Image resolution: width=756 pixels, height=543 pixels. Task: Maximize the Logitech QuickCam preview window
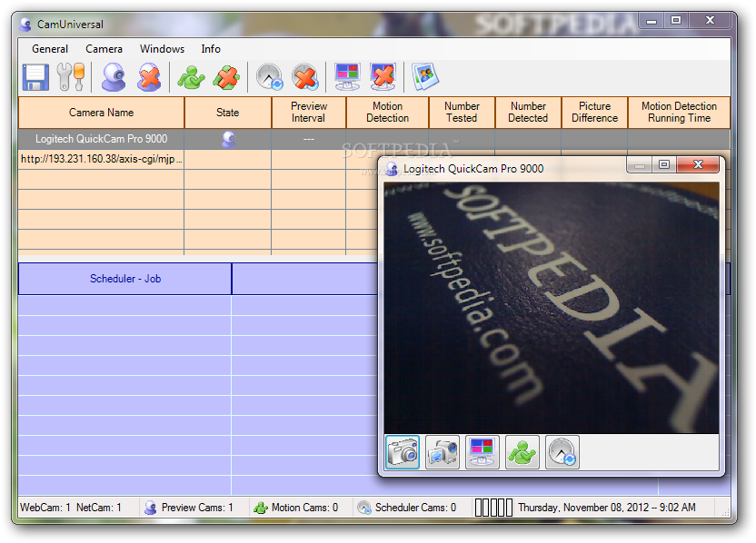pyautogui.click(x=664, y=164)
